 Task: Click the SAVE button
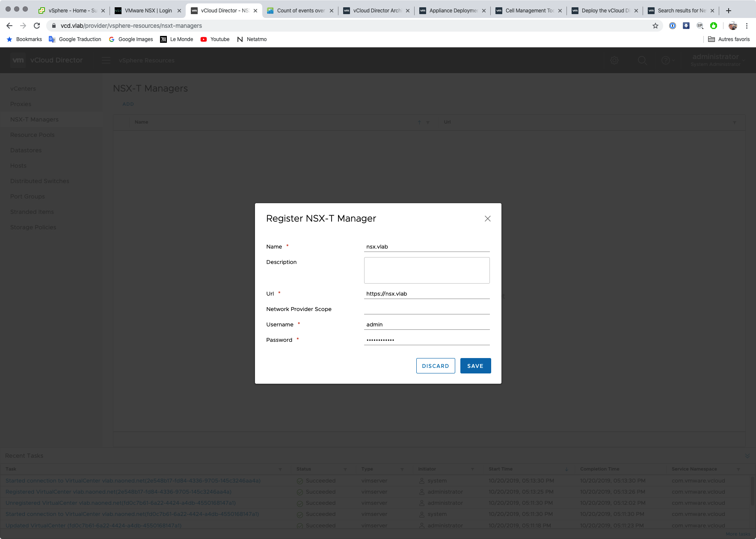(475, 366)
